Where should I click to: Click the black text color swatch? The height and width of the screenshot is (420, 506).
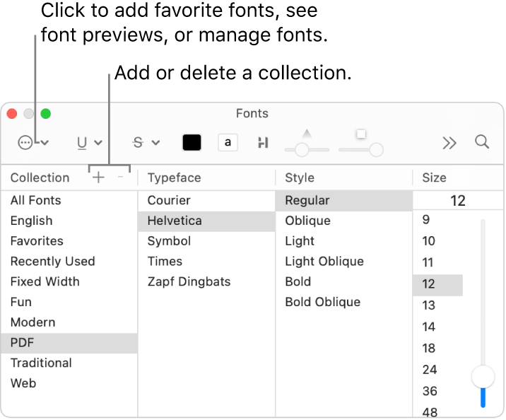coord(192,143)
